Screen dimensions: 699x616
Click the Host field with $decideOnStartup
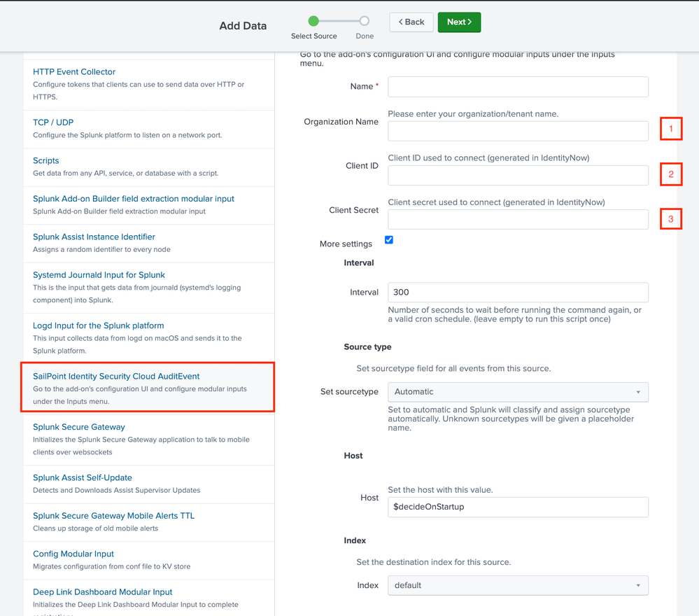(x=518, y=507)
